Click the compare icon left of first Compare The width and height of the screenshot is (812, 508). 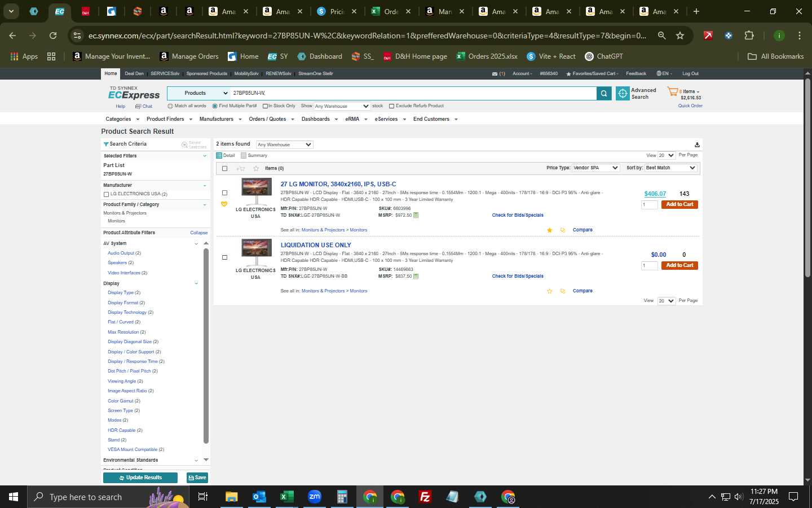(x=562, y=230)
